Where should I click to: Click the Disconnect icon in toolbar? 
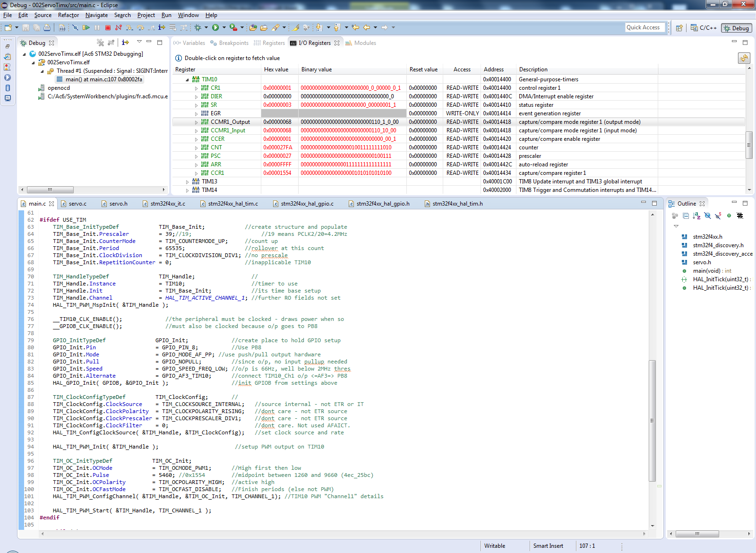(119, 28)
